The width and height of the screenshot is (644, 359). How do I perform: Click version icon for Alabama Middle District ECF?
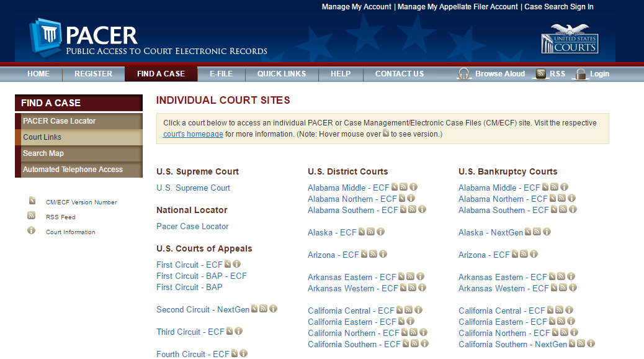pos(395,187)
